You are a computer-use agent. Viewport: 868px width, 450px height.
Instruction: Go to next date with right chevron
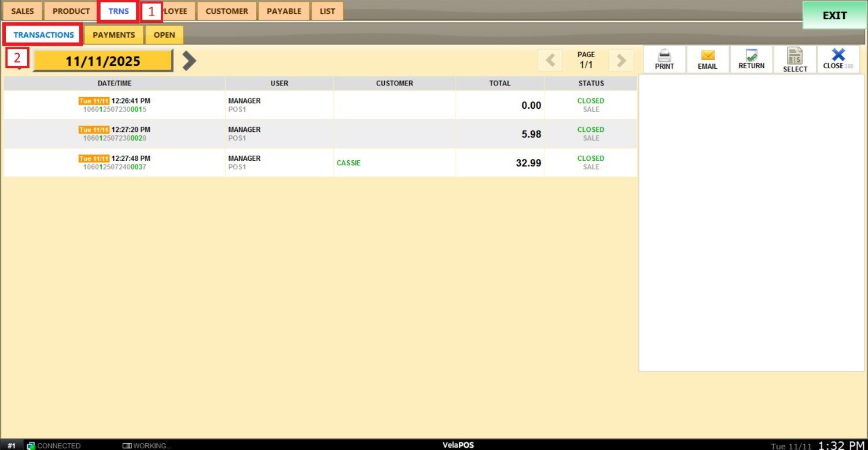pos(189,61)
